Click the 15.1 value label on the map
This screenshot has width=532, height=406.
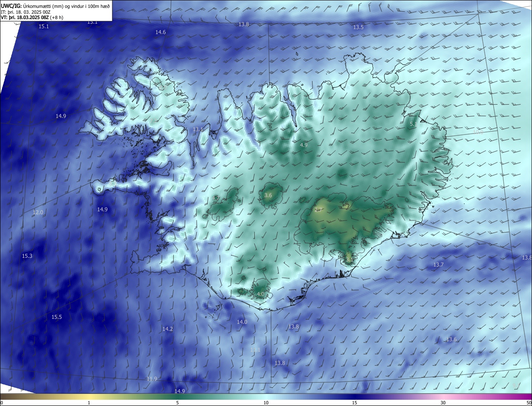pos(44,27)
